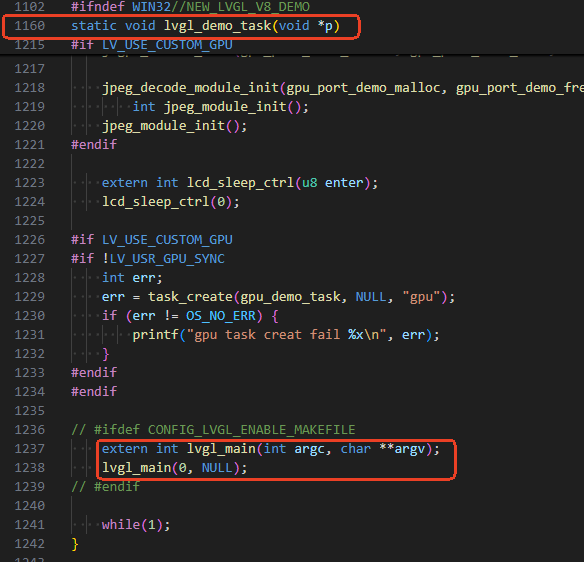Click comment '#ifdef CONFIG_LVGL_ENABLE_MAKEFILE'
Screen dimensions: 584x562
pos(213,430)
